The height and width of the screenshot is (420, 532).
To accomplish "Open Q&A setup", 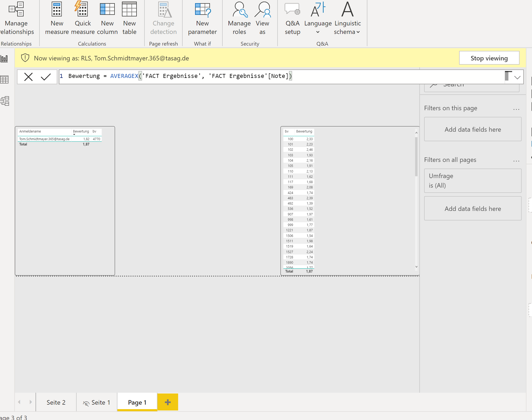I will (x=293, y=19).
